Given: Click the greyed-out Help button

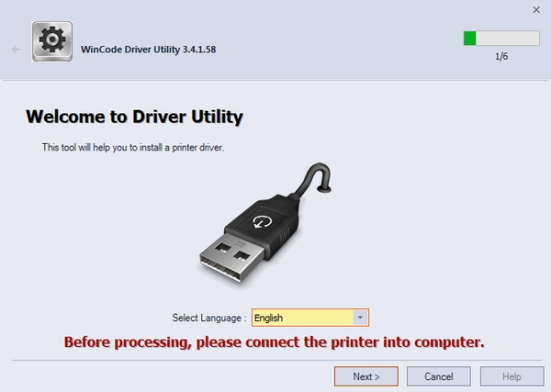Looking at the screenshot, I should pyautogui.click(x=512, y=376).
